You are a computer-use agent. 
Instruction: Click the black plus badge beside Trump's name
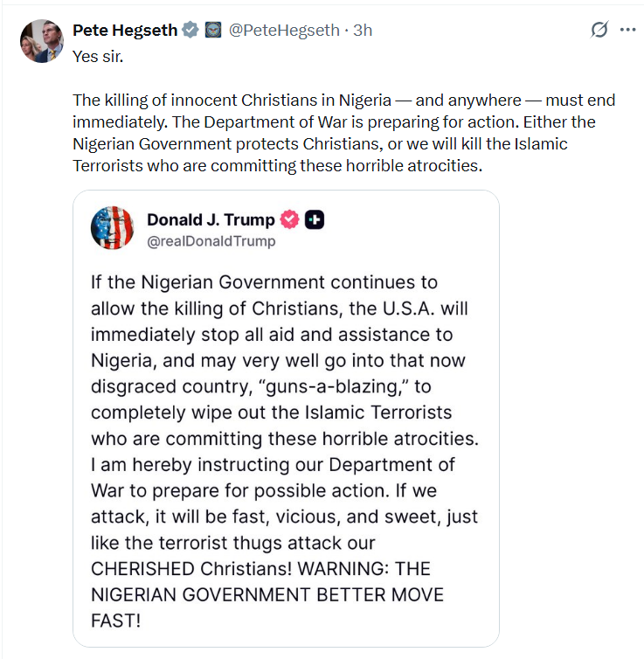coord(315,219)
